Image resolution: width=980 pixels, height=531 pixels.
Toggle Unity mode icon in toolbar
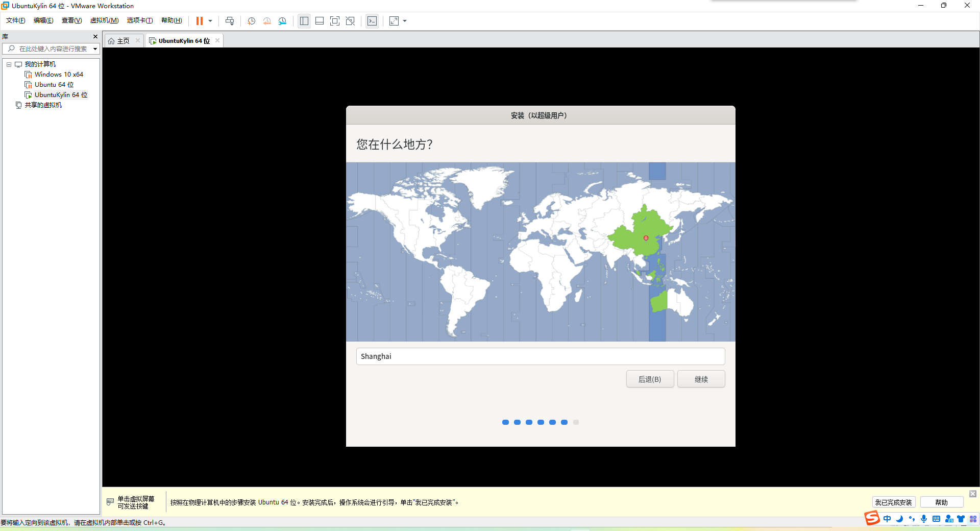coord(350,21)
